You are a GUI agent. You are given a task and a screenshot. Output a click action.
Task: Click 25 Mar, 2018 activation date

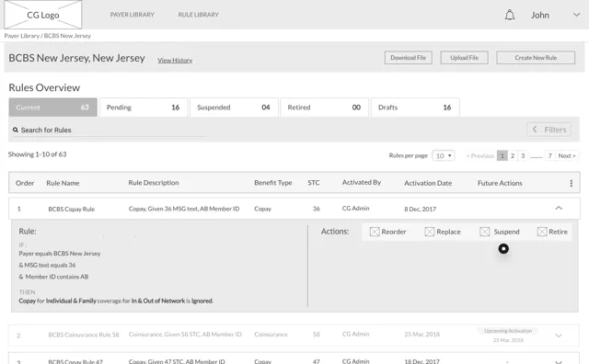[x=422, y=334]
